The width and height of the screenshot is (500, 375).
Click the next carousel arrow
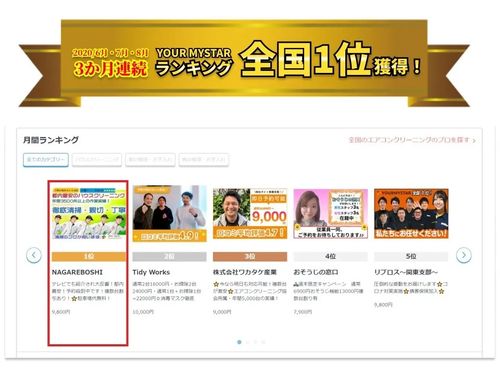click(464, 255)
